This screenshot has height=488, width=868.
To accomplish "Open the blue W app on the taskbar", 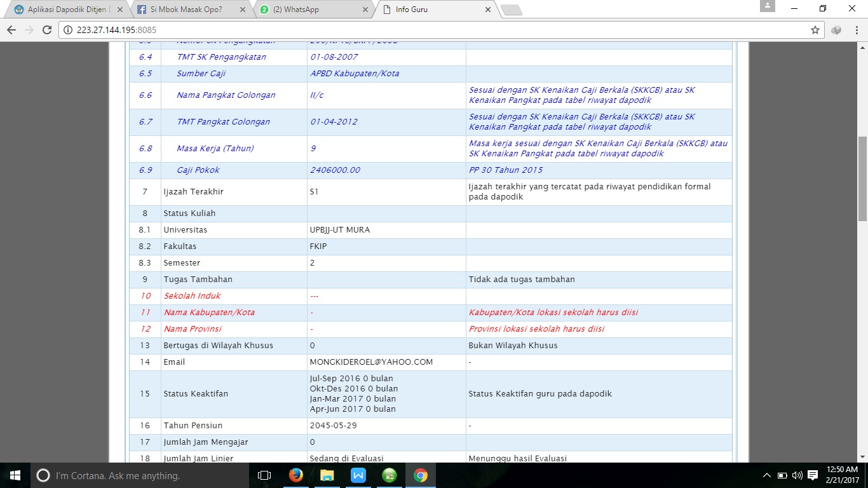I will click(x=358, y=475).
